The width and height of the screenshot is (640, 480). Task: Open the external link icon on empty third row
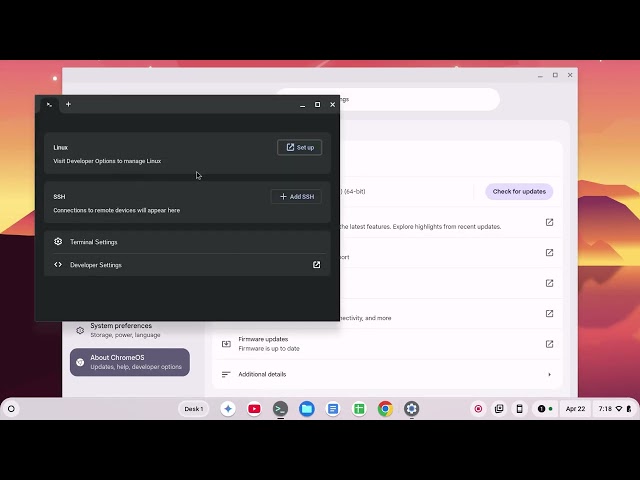click(x=549, y=283)
